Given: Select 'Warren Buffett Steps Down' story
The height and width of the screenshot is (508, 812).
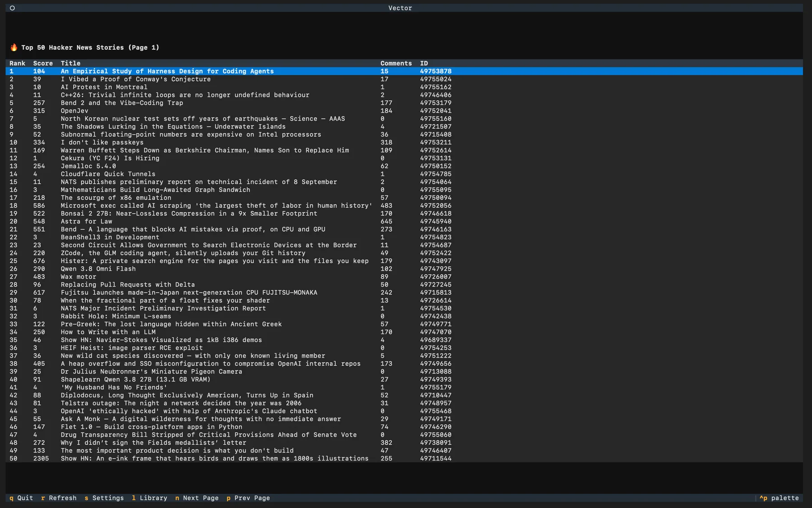Looking at the screenshot, I should 404,150.
